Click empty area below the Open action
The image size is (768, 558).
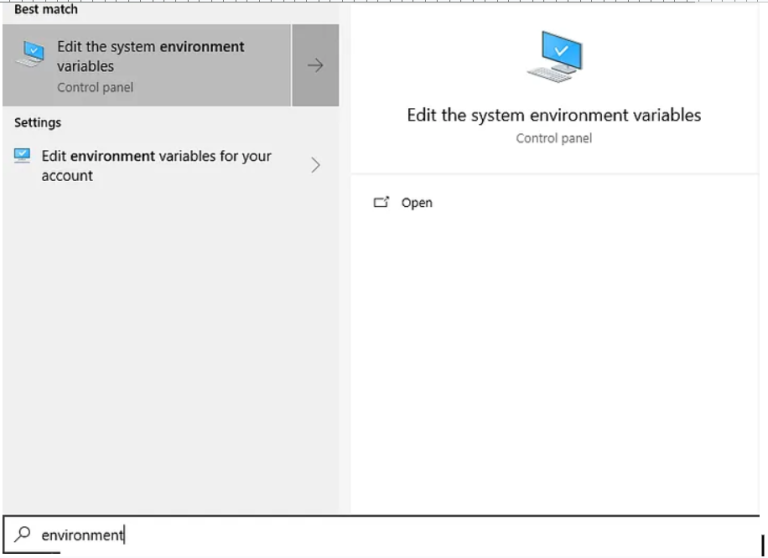click(553, 350)
